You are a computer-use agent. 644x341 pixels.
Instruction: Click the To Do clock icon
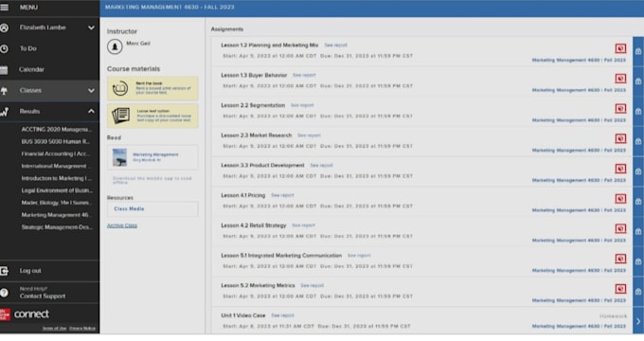point(4,48)
